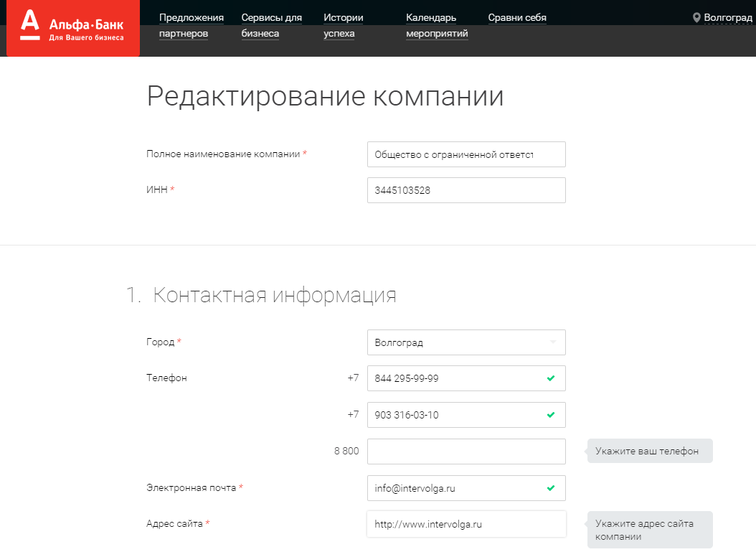The height and width of the screenshot is (552, 756).
Task: Open Календарь мероприятий page
Action: coord(437,26)
